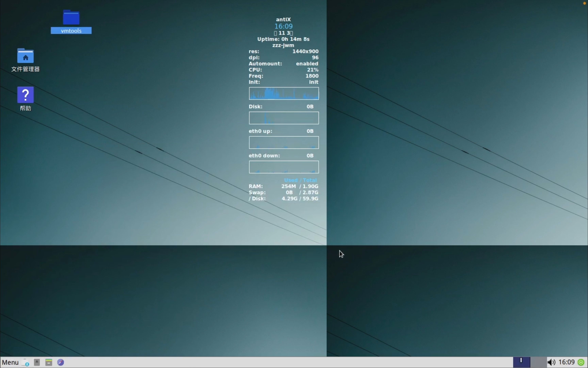The height and width of the screenshot is (368, 588).
Task: Click the volume speaker tray icon
Action: pos(551,362)
